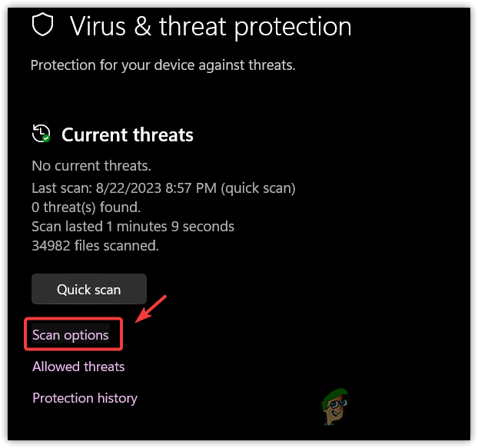Click the red highlight box's right edge

pos(121,334)
